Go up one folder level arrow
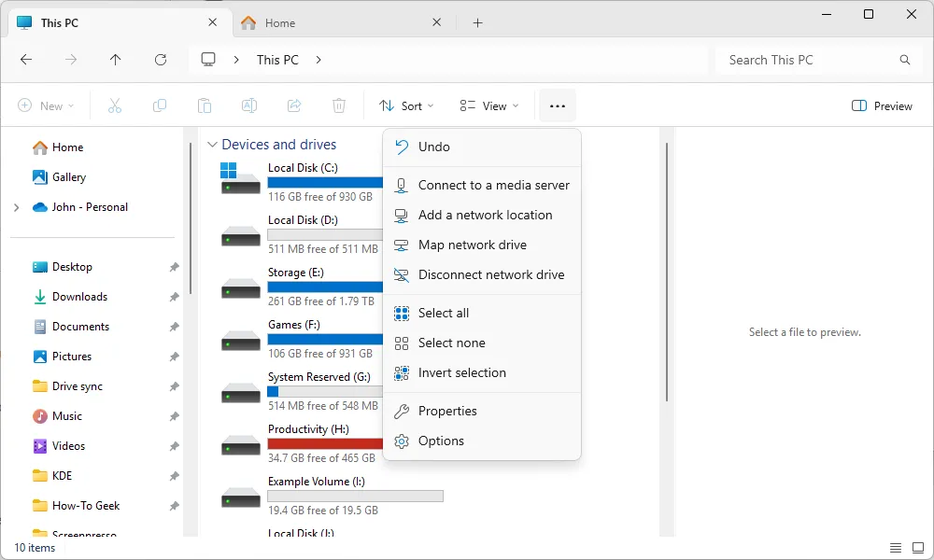The height and width of the screenshot is (560, 934). click(116, 60)
